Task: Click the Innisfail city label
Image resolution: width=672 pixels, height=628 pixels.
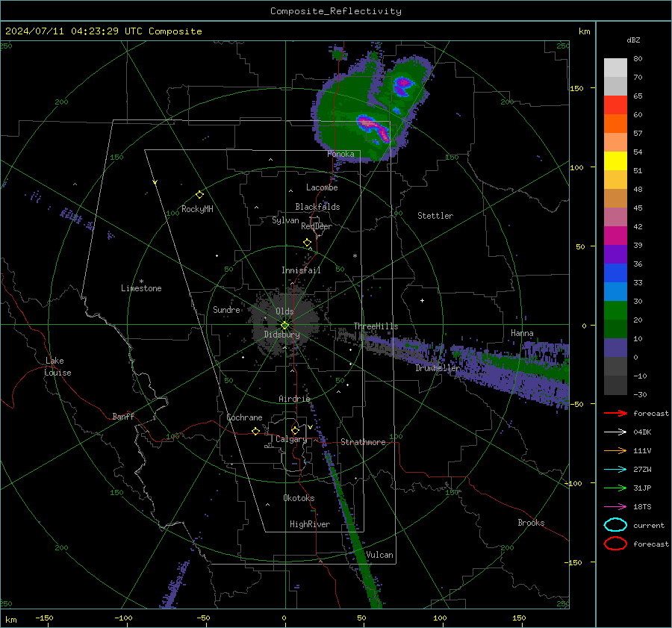Action: click(301, 270)
